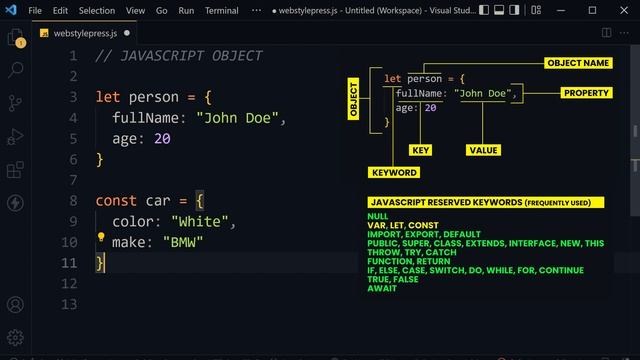
Task: Click the editor vertical scrollbar
Action: tap(635, 131)
